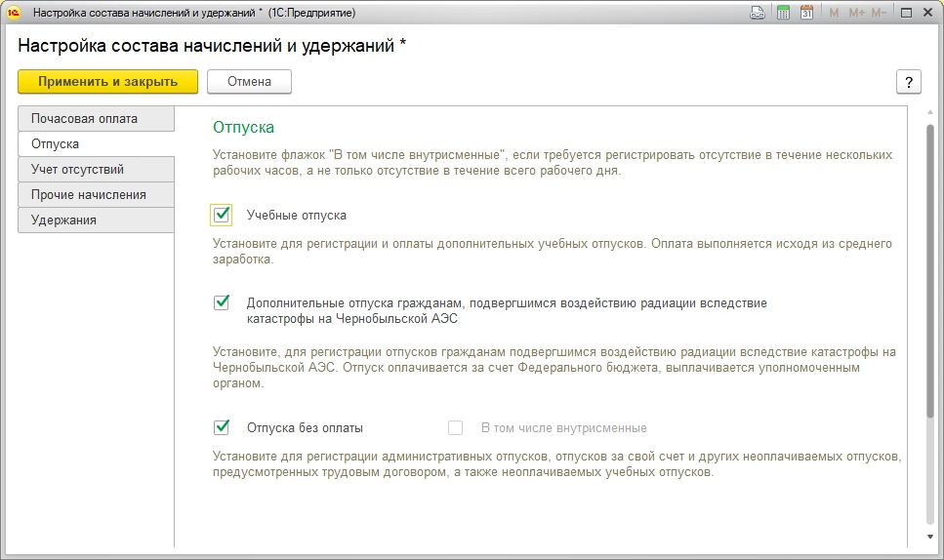Click the scrollbar up arrow
944x560 pixels.
coord(930,112)
